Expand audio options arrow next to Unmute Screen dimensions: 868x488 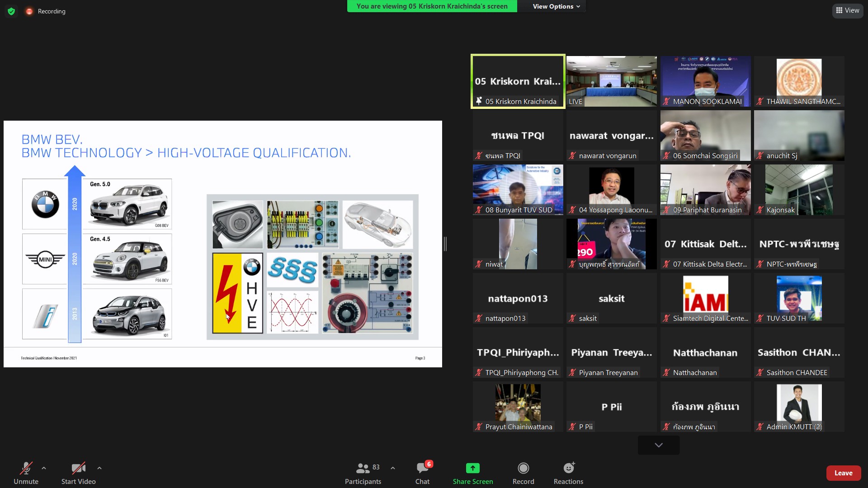point(44,468)
